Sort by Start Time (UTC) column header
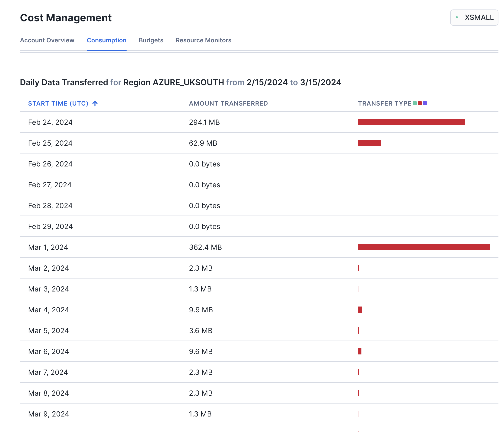Viewport: 504px width, 432px height. (x=58, y=103)
